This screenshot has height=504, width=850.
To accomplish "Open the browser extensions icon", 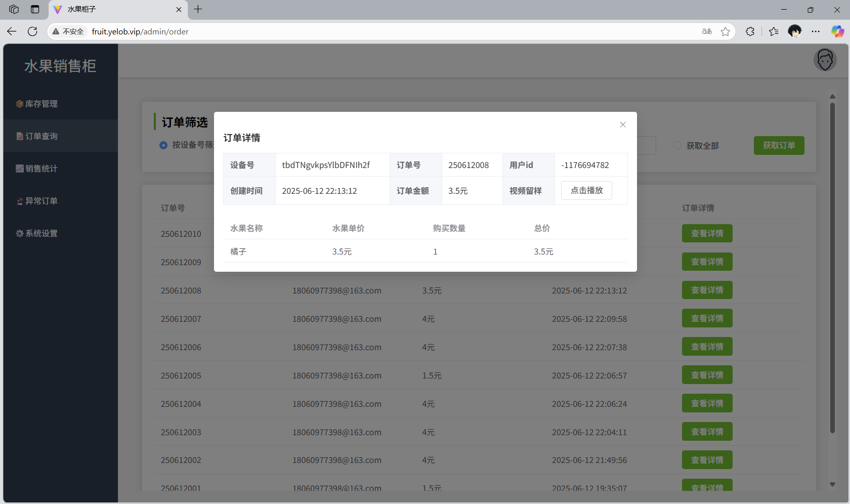I will [x=750, y=31].
